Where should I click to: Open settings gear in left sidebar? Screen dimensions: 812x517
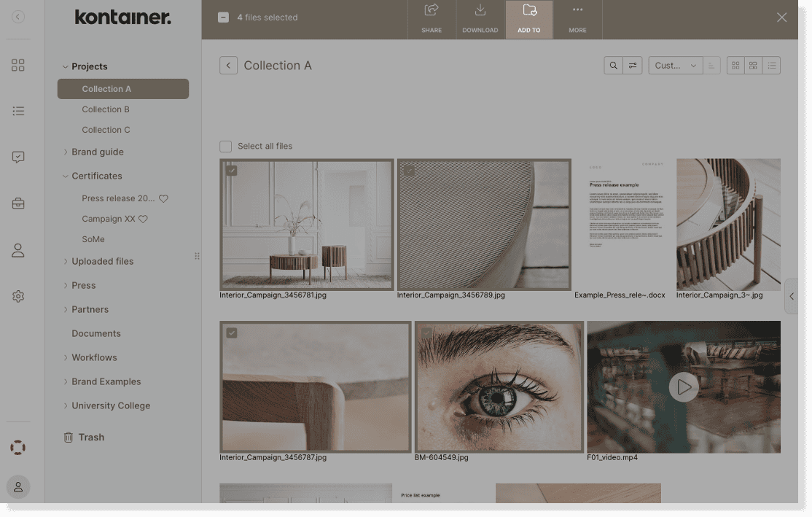(x=18, y=296)
